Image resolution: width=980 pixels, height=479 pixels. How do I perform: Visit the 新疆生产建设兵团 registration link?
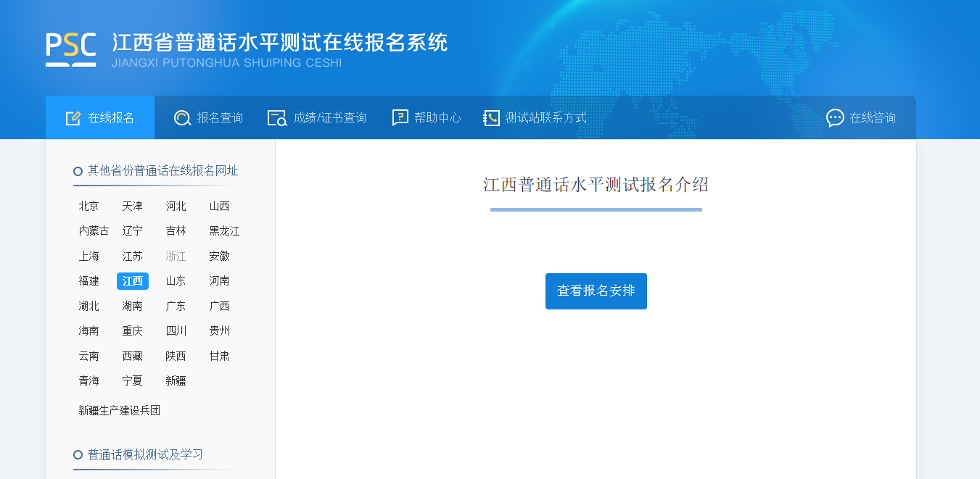point(120,411)
